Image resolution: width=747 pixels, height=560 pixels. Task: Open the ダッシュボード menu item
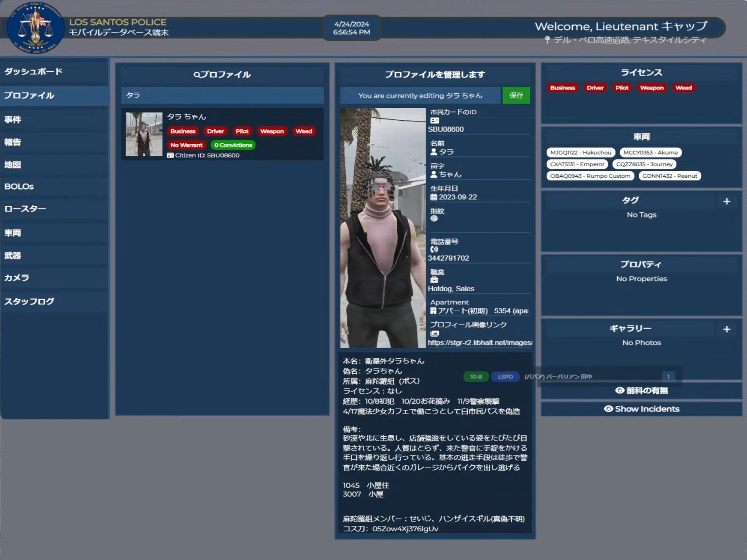(x=34, y=71)
